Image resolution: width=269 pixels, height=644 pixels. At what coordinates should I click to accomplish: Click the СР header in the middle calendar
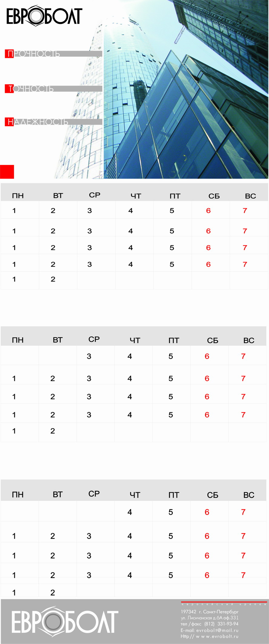[94, 339]
